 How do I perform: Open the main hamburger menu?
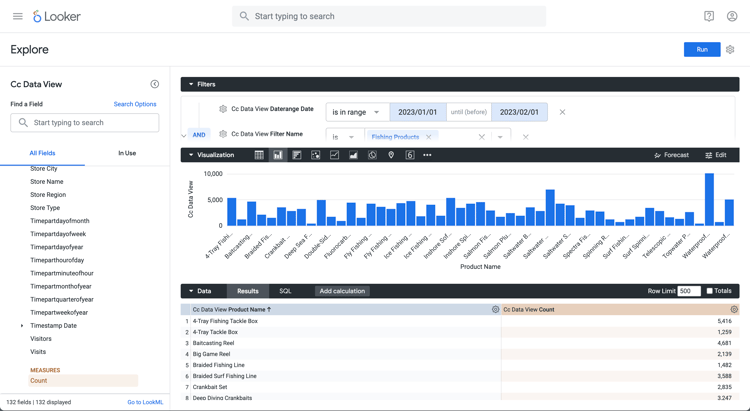click(17, 16)
